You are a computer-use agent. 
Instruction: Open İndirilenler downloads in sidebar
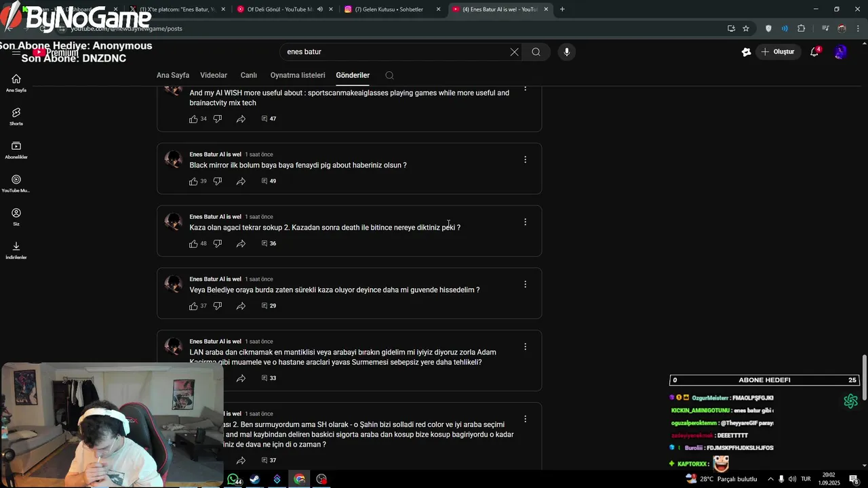(x=16, y=250)
